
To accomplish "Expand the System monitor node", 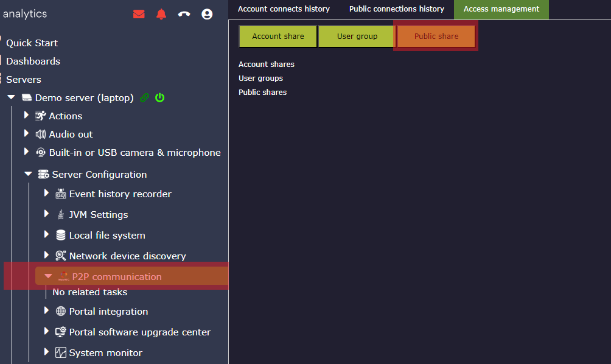I will pos(46,352).
